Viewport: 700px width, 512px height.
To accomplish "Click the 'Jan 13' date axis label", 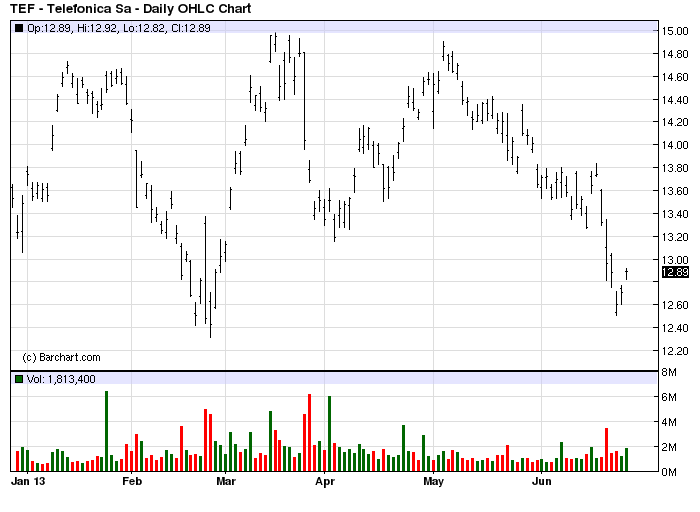I will (28, 482).
